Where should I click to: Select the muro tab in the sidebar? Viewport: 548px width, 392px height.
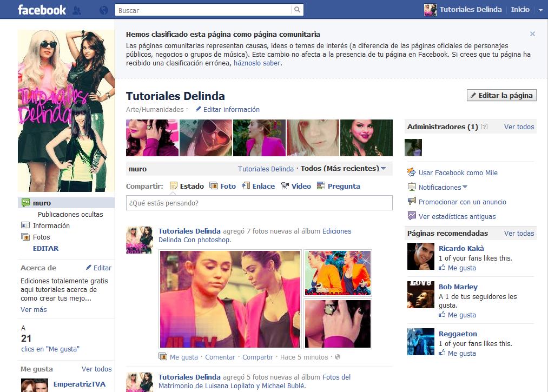point(66,203)
